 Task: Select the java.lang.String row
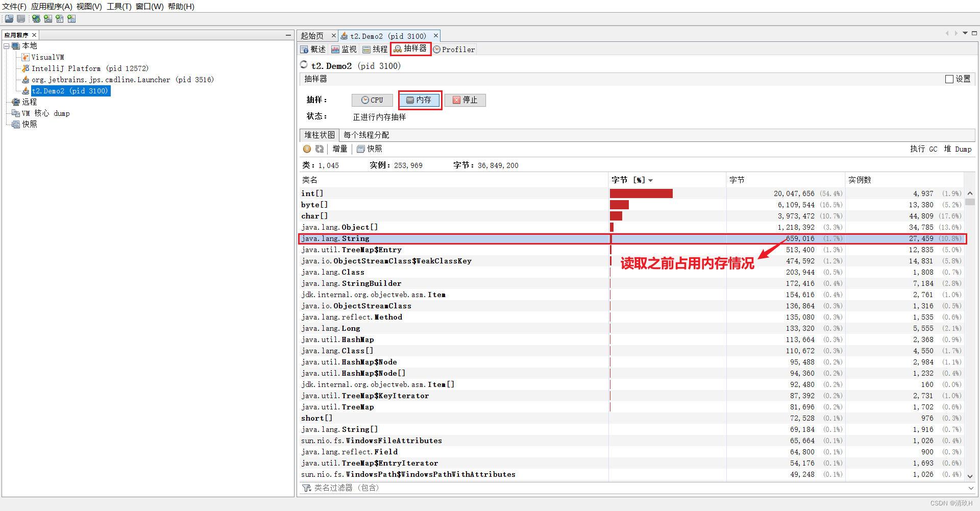[631, 238]
